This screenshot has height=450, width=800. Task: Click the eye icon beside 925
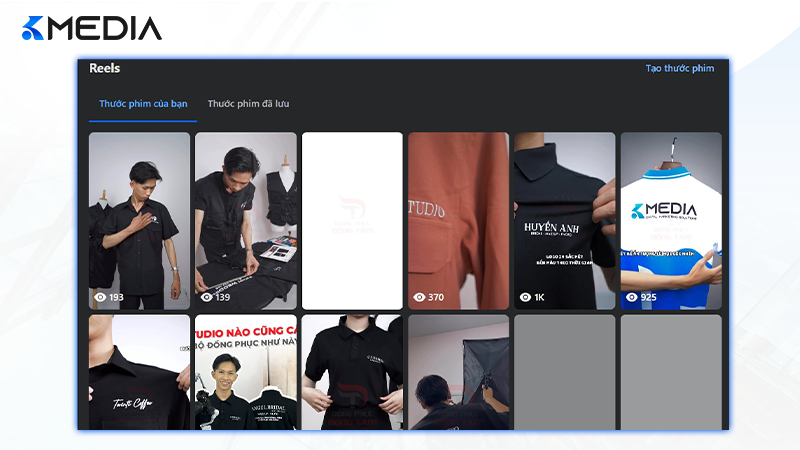tap(632, 297)
